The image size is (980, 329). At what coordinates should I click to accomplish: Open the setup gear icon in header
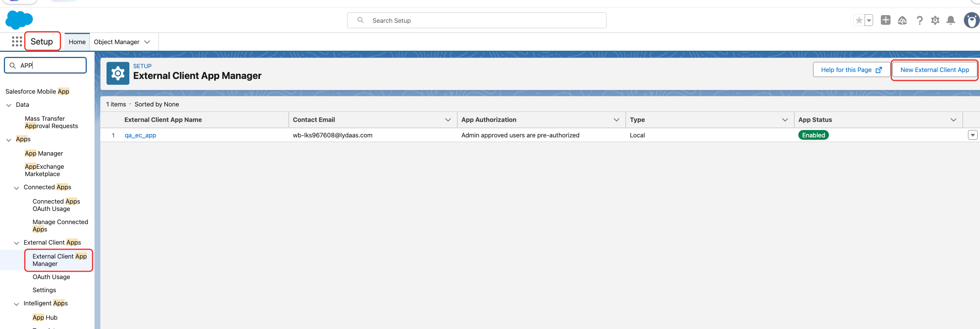click(x=935, y=20)
